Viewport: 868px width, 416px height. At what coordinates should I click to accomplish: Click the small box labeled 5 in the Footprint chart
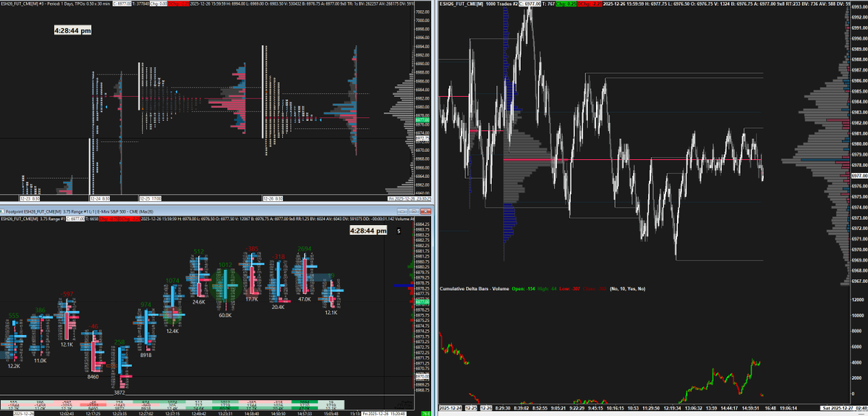pyautogui.click(x=399, y=232)
